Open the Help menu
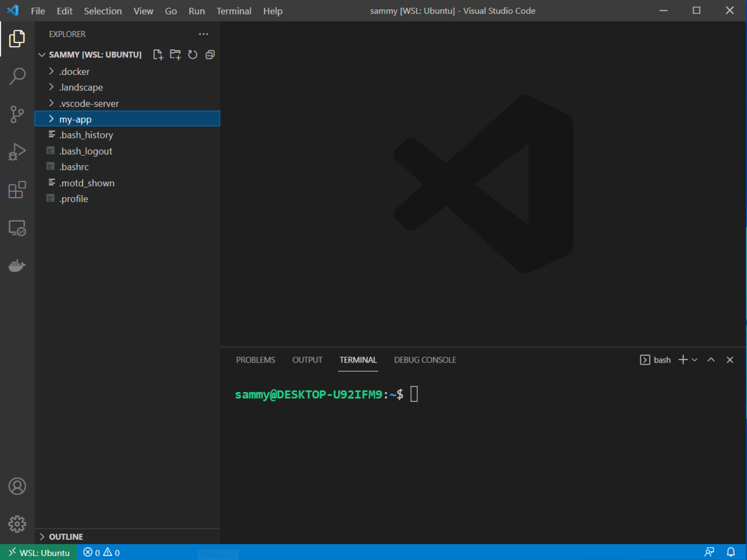Image resolution: width=747 pixels, height=560 pixels. click(272, 11)
